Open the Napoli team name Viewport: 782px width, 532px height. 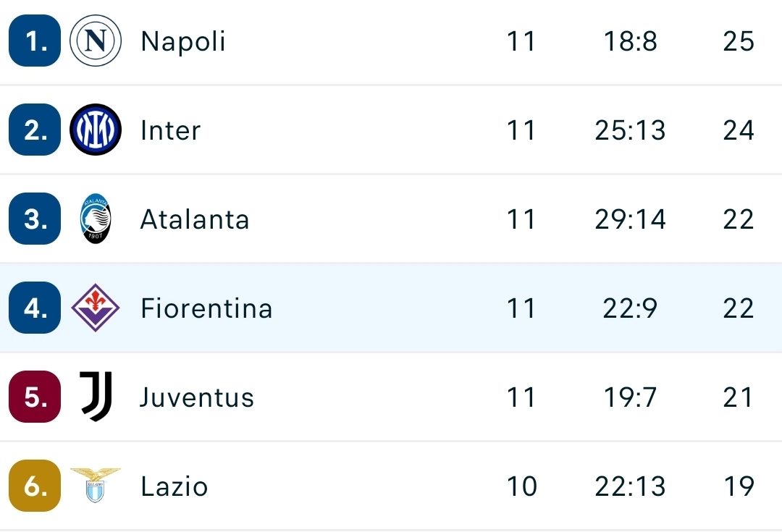[x=183, y=41]
